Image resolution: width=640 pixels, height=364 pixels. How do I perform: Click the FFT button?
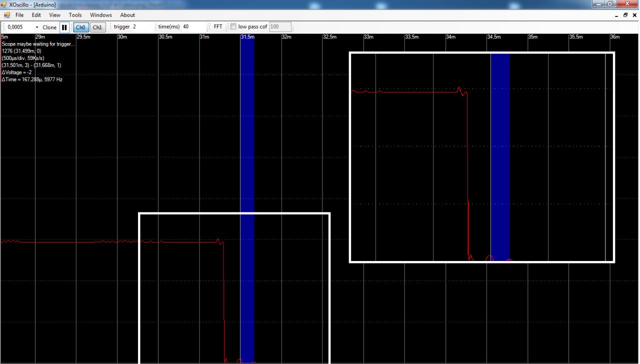coord(218,26)
